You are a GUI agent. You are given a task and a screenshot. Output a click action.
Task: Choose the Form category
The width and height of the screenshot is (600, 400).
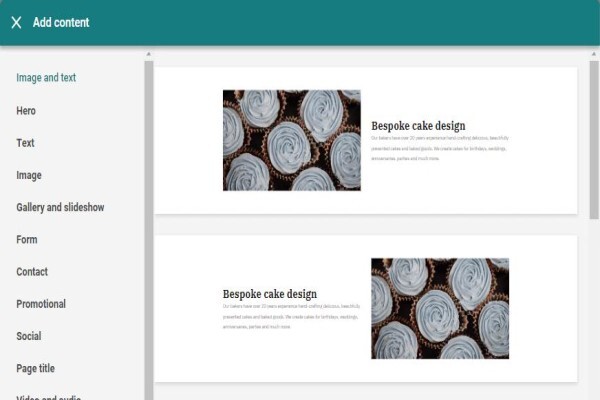27,240
